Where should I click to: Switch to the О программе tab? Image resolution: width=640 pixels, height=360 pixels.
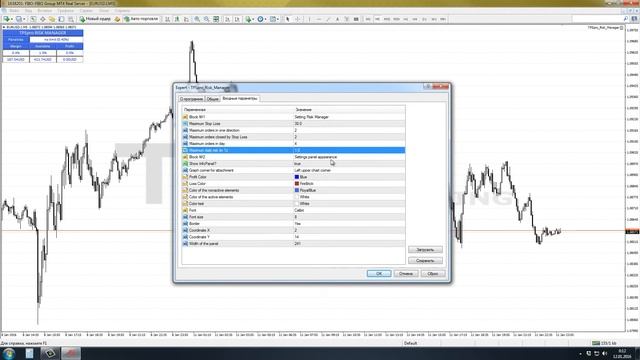coord(191,99)
